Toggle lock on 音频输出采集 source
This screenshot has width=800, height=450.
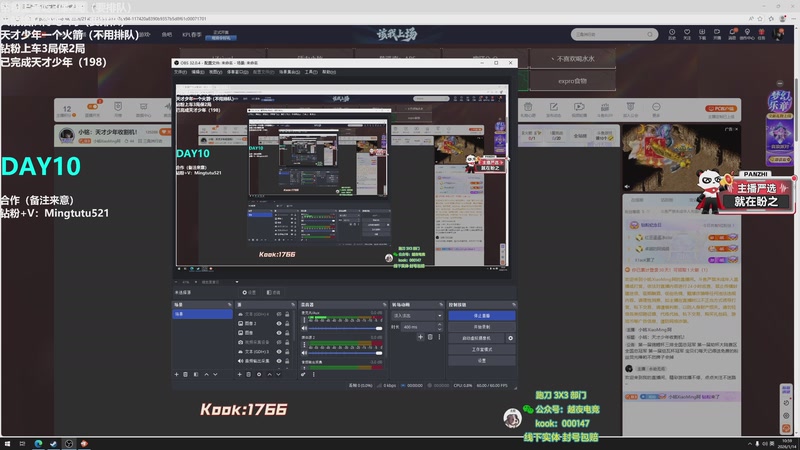pyautogui.click(x=287, y=361)
